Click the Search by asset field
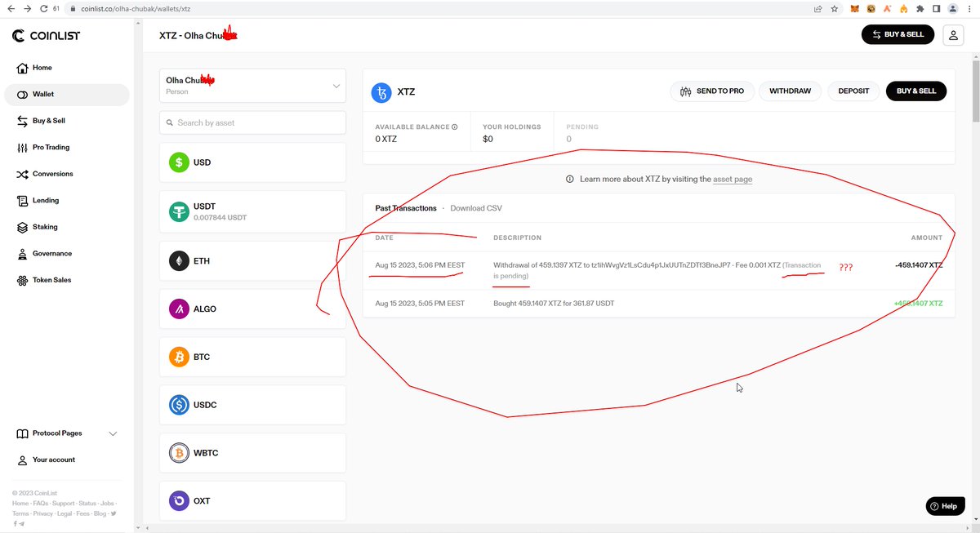The image size is (980, 533). click(x=253, y=122)
